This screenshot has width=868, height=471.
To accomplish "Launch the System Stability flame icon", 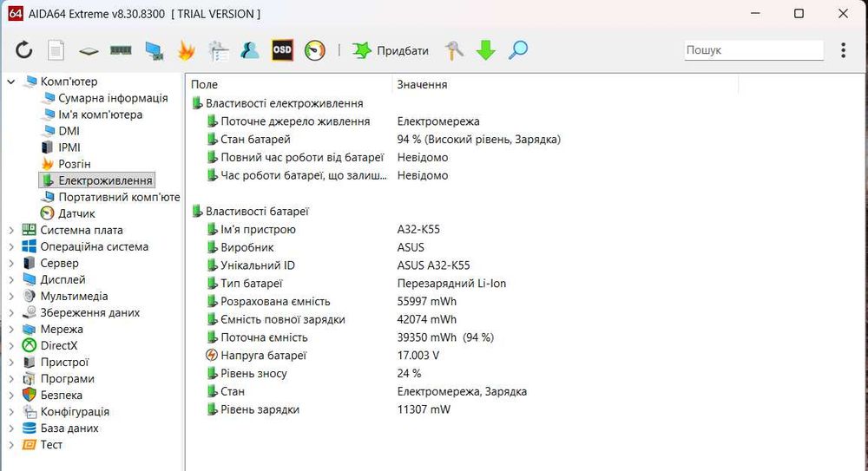I will pos(186,50).
